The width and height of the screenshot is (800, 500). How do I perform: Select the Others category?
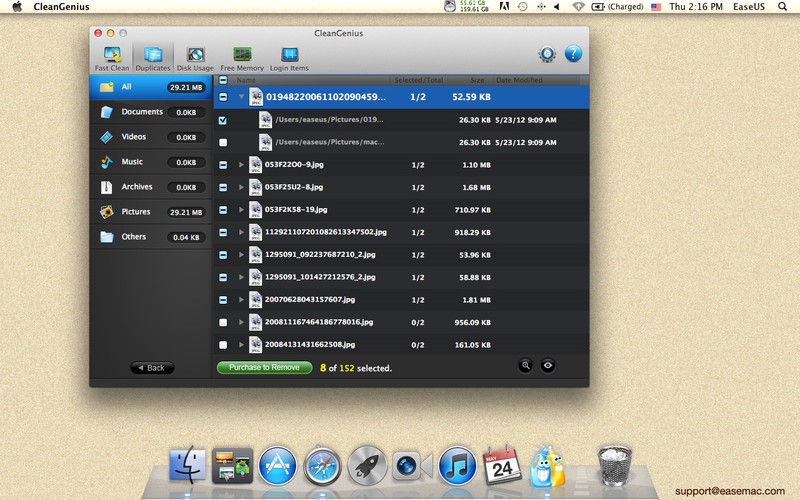tap(151, 237)
